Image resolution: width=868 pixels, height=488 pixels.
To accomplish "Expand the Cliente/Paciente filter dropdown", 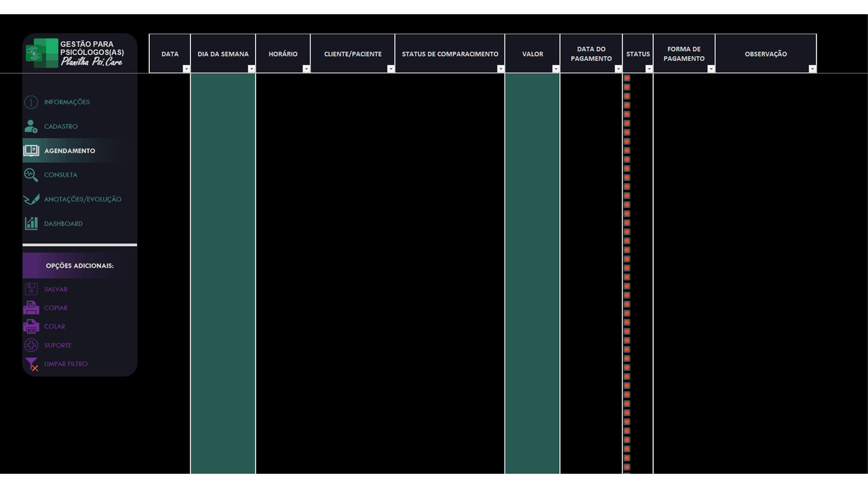I will 391,69.
